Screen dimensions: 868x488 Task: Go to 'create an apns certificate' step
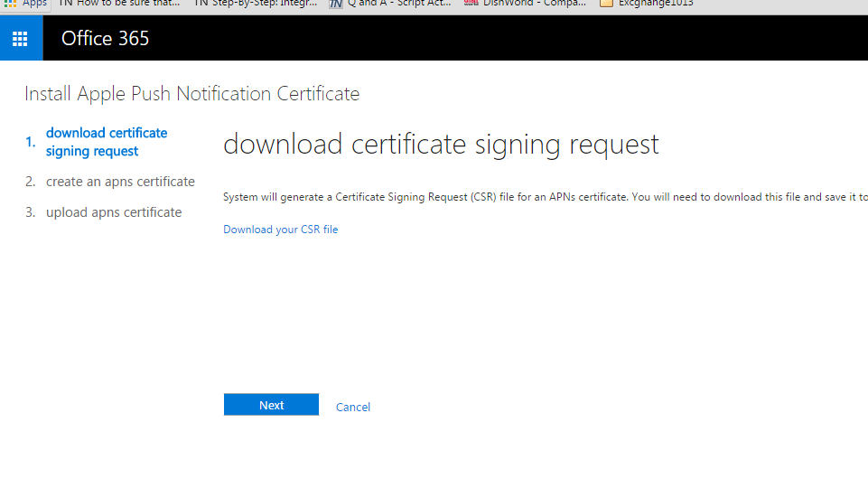(120, 182)
